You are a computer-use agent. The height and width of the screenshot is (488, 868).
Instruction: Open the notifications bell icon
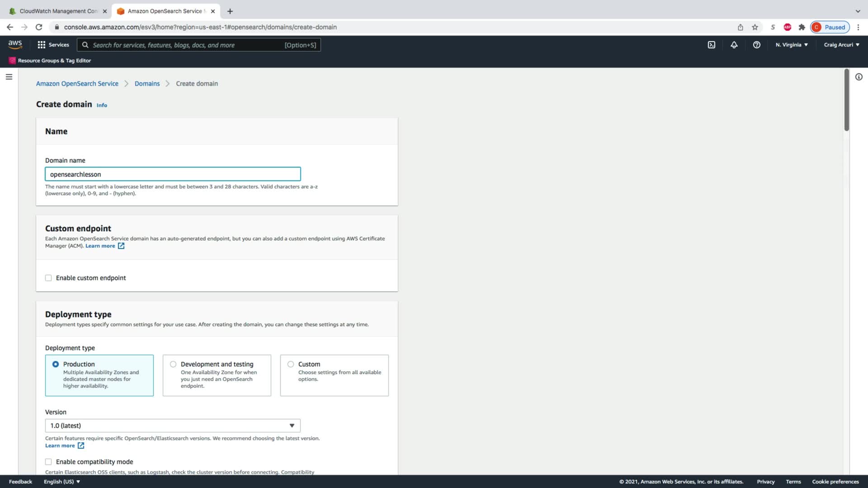point(734,45)
